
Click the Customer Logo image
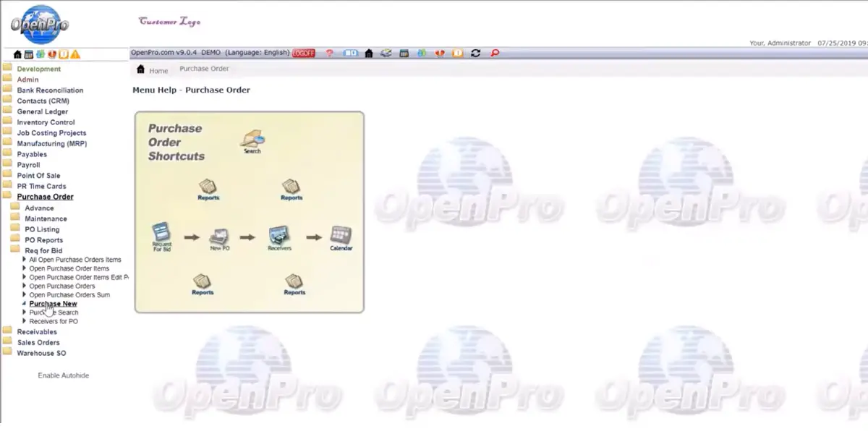[x=169, y=22]
